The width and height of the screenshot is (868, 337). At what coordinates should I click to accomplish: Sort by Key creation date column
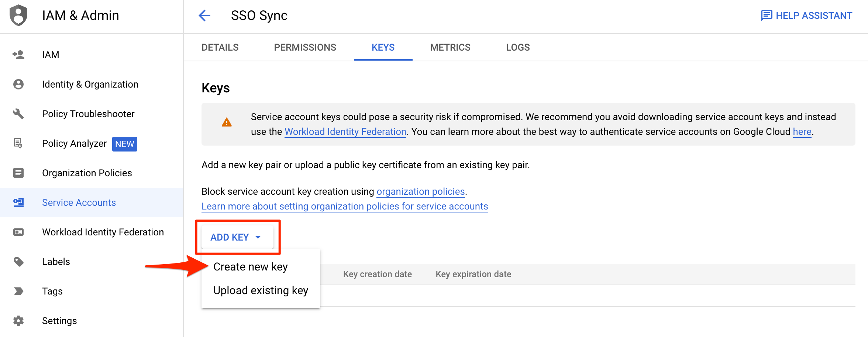pos(378,274)
